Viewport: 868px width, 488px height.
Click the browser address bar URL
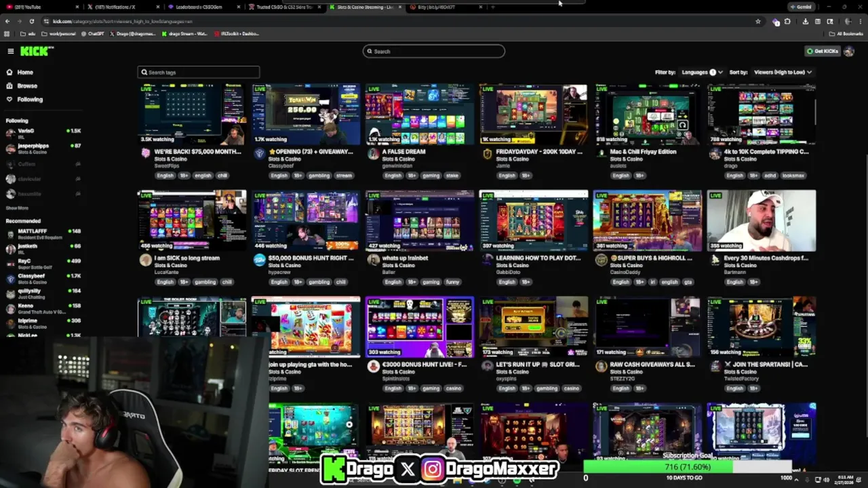click(122, 21)
